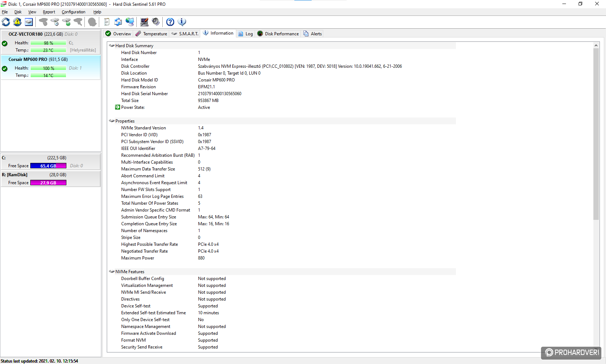Switch to the S.M.A.R.T. tab
Viewport: 606px width, 364px height.
[185, 34]
